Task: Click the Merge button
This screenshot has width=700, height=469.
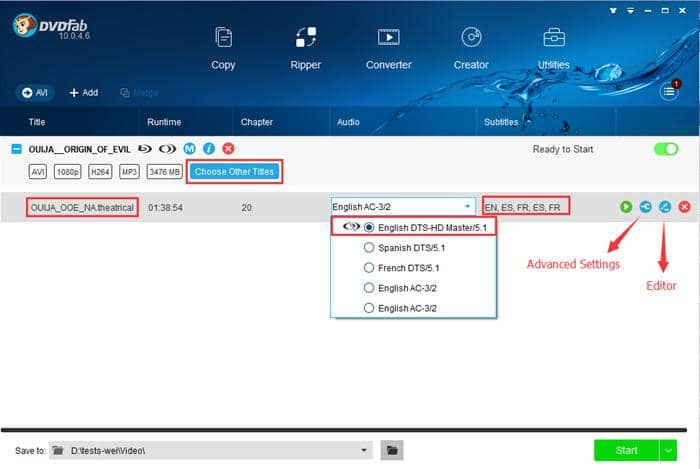Action: (139, 92)
